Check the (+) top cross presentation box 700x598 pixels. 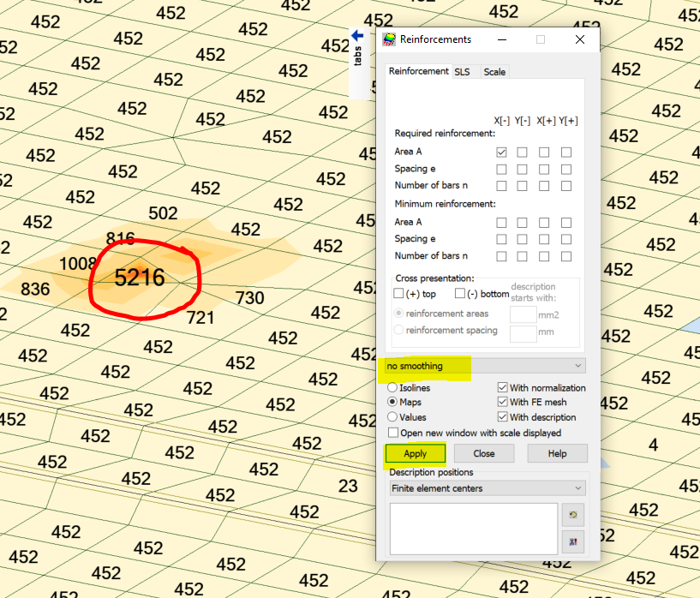(x=398, y=294)
